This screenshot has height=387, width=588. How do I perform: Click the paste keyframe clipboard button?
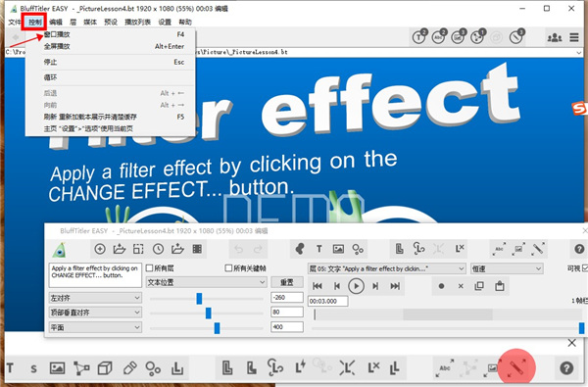(x=500, y=286)
